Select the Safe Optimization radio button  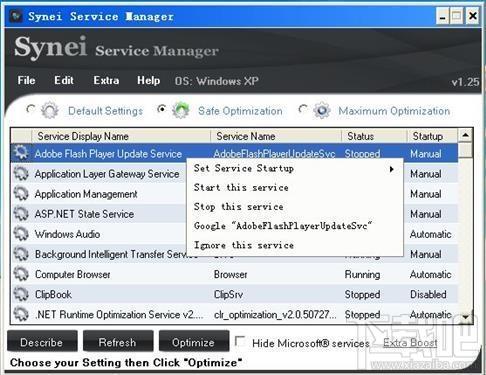[162, 109]
